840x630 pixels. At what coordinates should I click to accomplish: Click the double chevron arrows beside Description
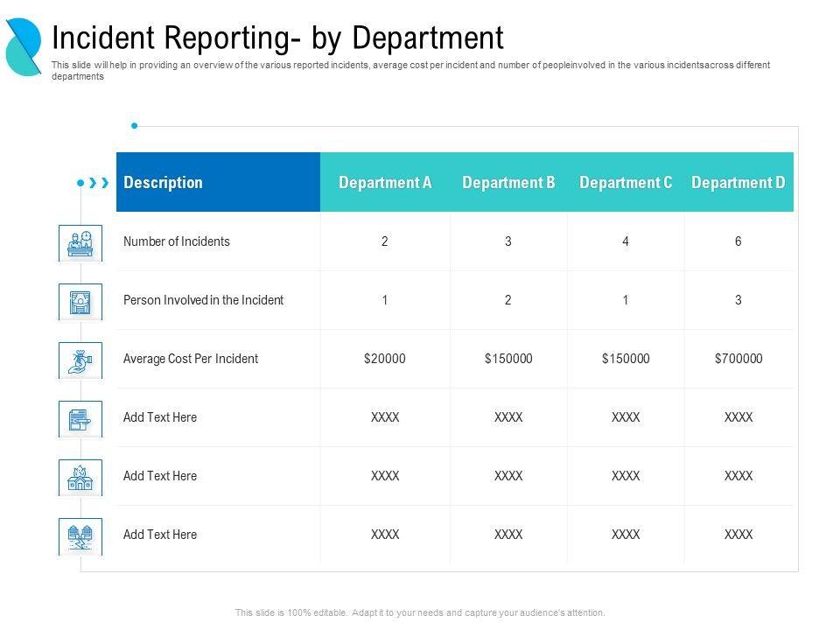[x=99, y=183]
